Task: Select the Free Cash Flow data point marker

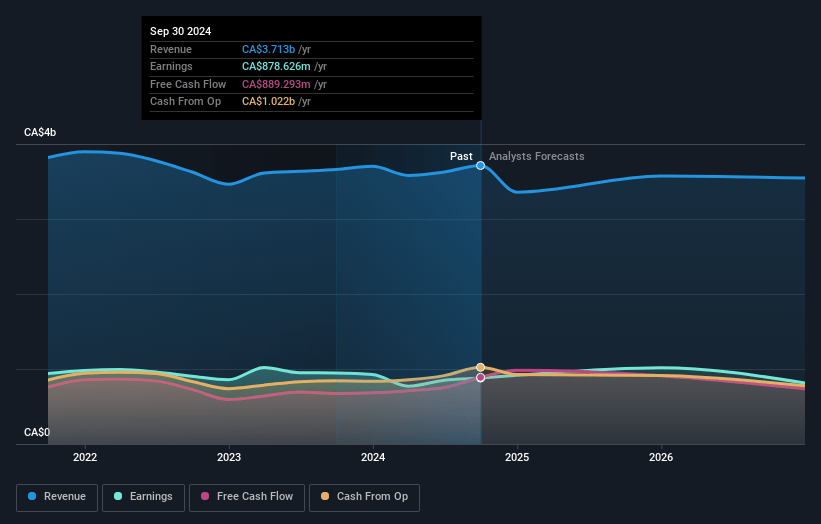Action: pyautogui.click(x=480, y=377)
